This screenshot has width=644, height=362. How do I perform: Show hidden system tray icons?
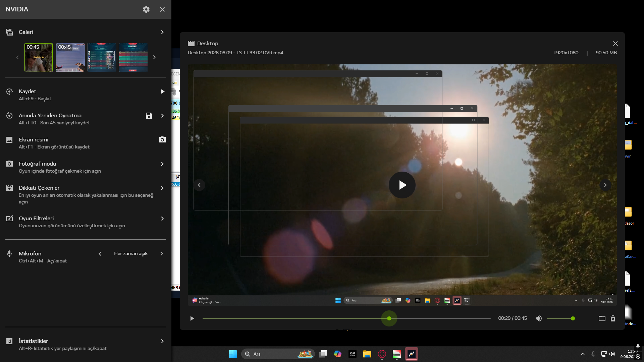[x=583, y=354]
